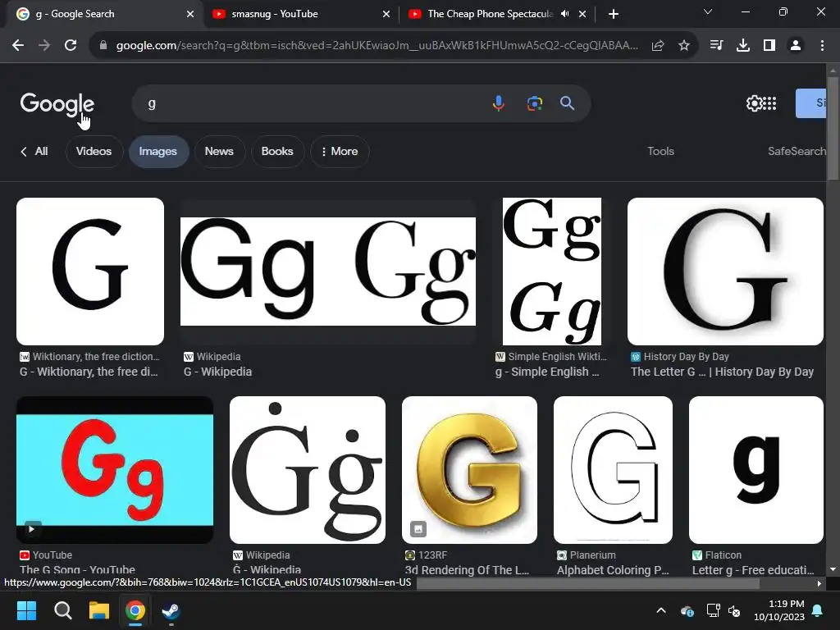Select the Images filter
840x630 pixels.
coord(158,152)
